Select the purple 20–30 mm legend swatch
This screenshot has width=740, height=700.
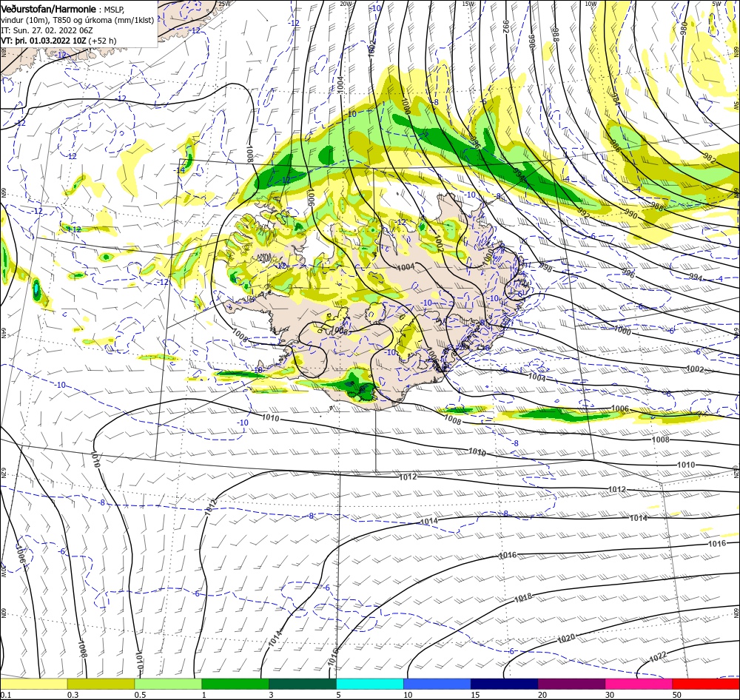click(x=571, y=684)
